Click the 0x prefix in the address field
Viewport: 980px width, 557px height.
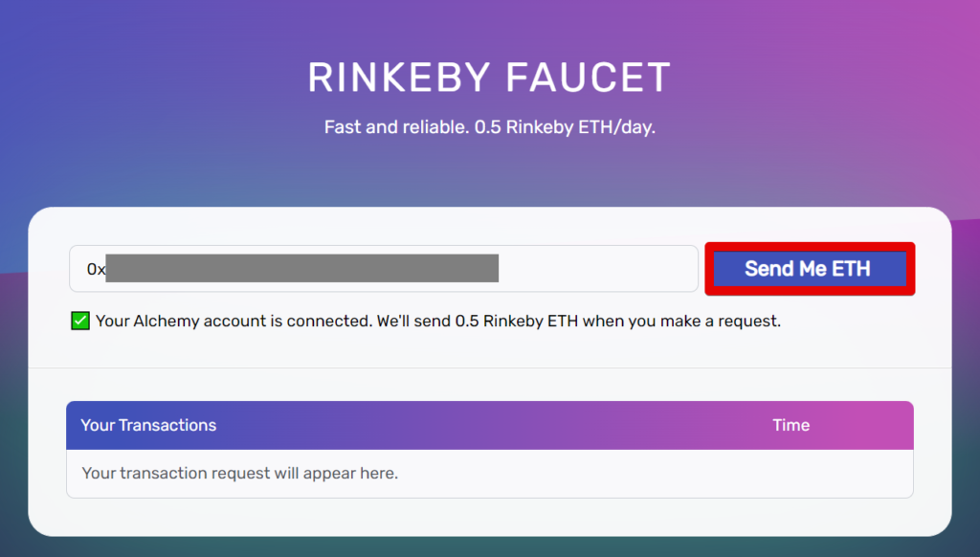click(96, 270)
